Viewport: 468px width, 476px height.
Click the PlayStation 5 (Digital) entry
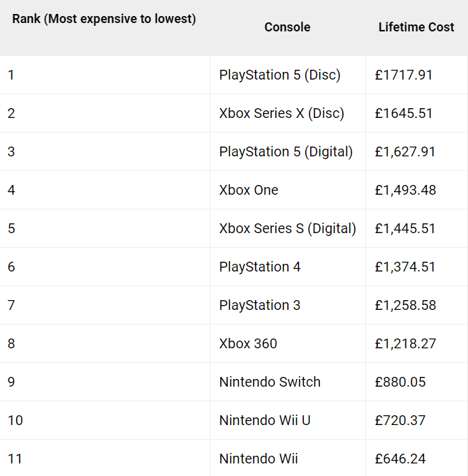click(x=286, y=151)
